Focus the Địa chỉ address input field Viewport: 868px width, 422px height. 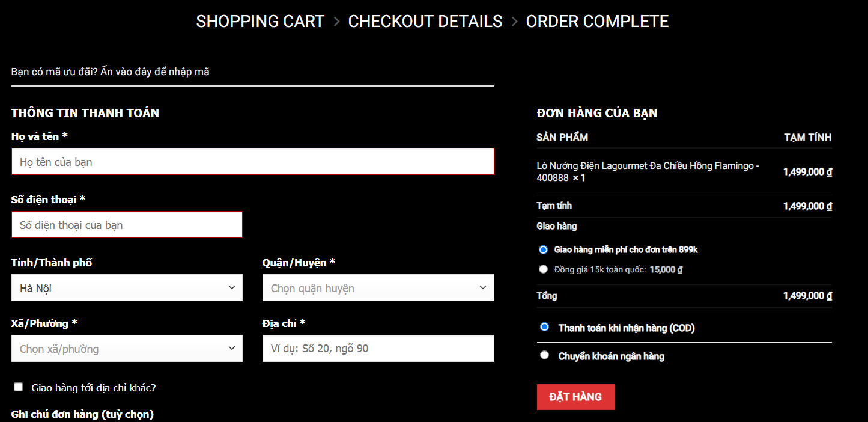[378, 349]
